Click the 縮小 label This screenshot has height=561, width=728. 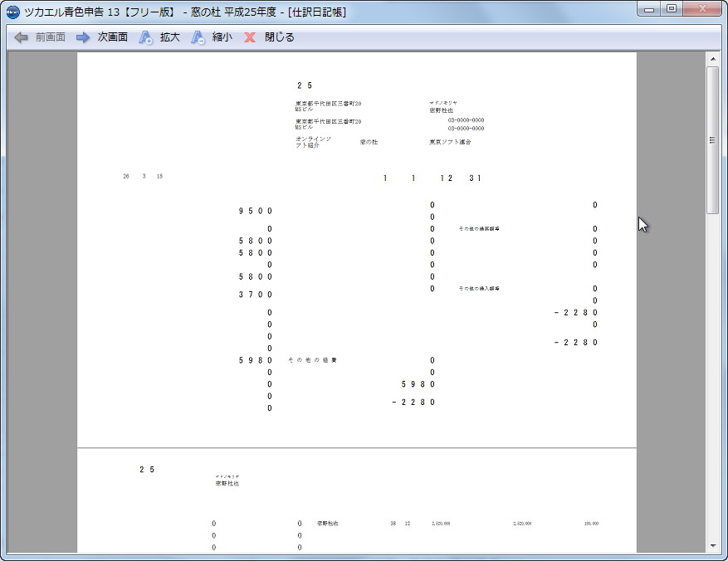point(222,37)
